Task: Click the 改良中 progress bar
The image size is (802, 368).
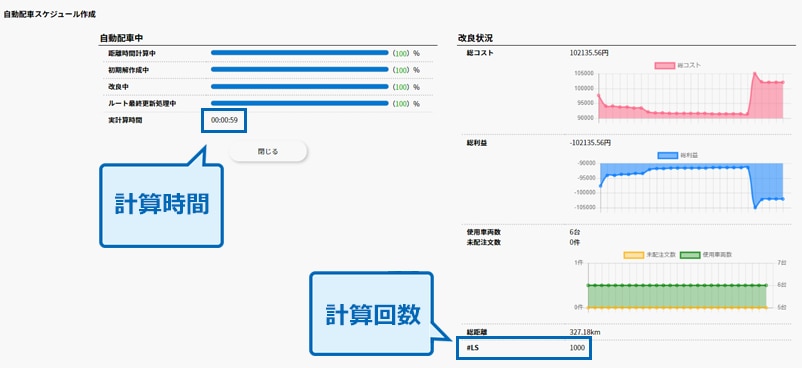Action: tap(300, 86)
